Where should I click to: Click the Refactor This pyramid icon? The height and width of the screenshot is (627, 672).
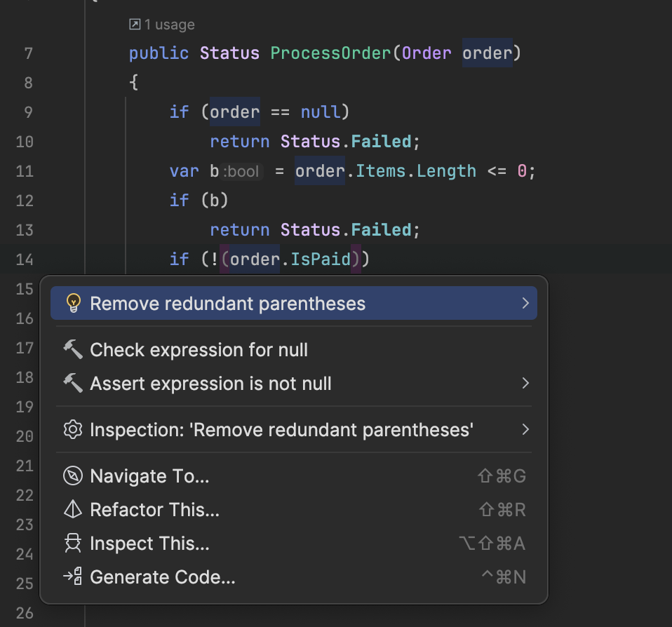(x=73, y=510)
